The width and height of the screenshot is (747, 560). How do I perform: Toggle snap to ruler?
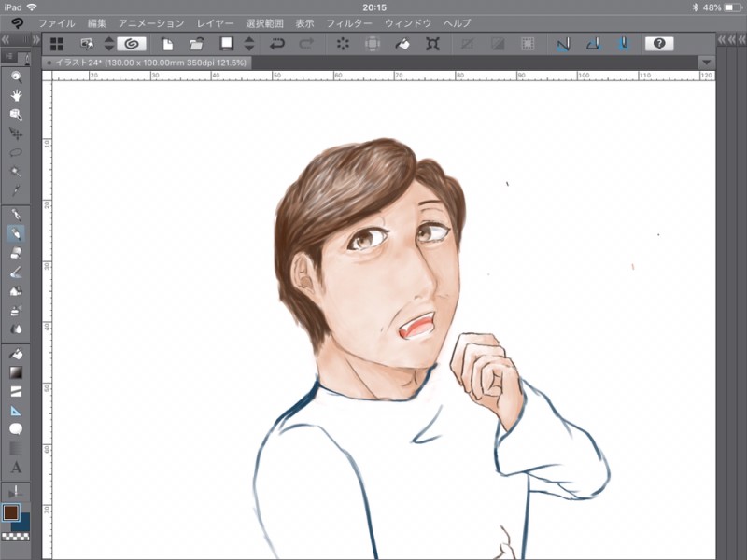(x=563, y=43)
